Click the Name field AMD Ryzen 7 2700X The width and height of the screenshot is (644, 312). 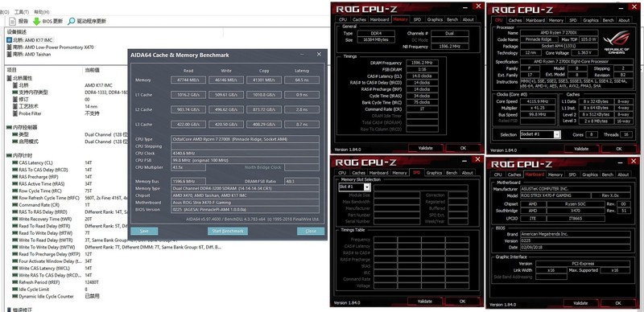[x=559, y=33]
